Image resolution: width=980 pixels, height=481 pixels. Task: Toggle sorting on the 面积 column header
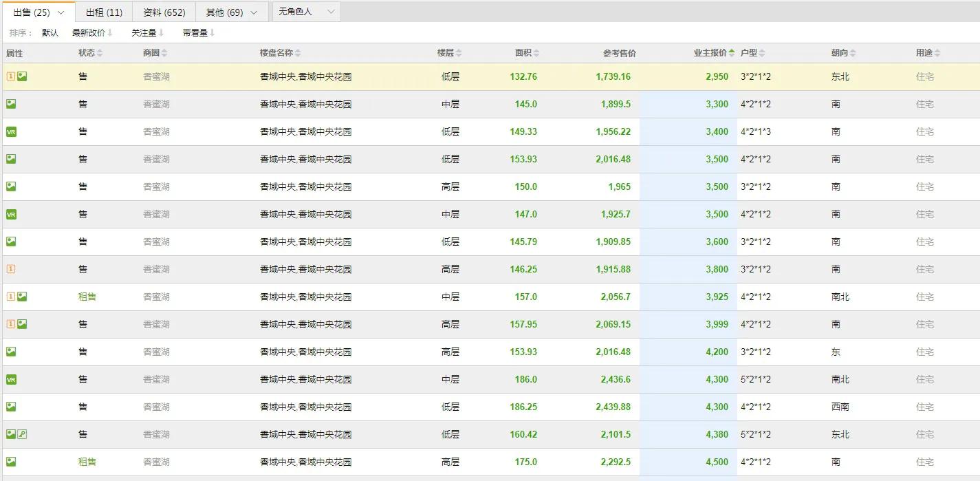(x=528, y=52)
